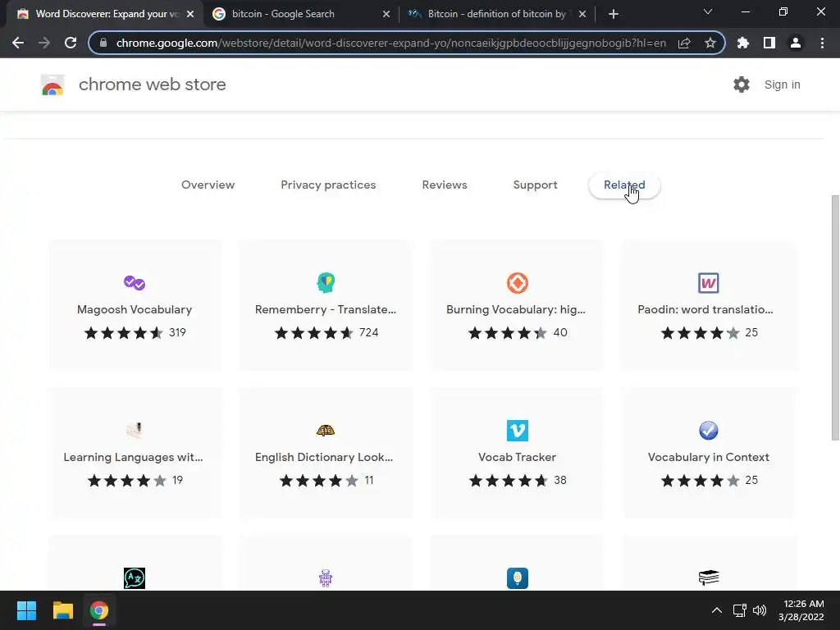Toggle the browser side panel icon

[x=769, y=43]
